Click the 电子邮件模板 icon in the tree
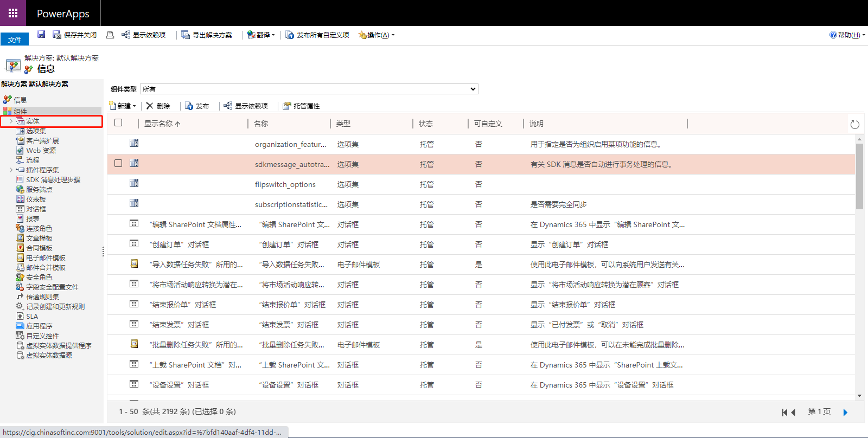868x438 pixels. tap(20, 258)
